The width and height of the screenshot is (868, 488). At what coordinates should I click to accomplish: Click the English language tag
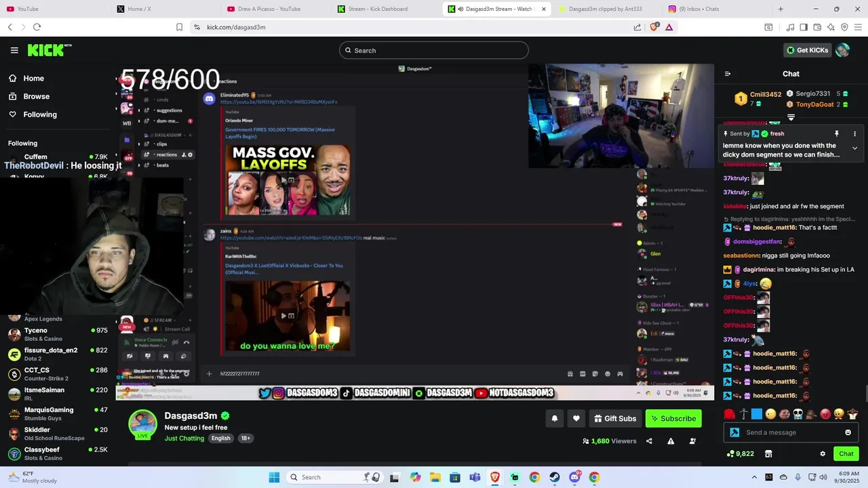(x=221, y=439)
